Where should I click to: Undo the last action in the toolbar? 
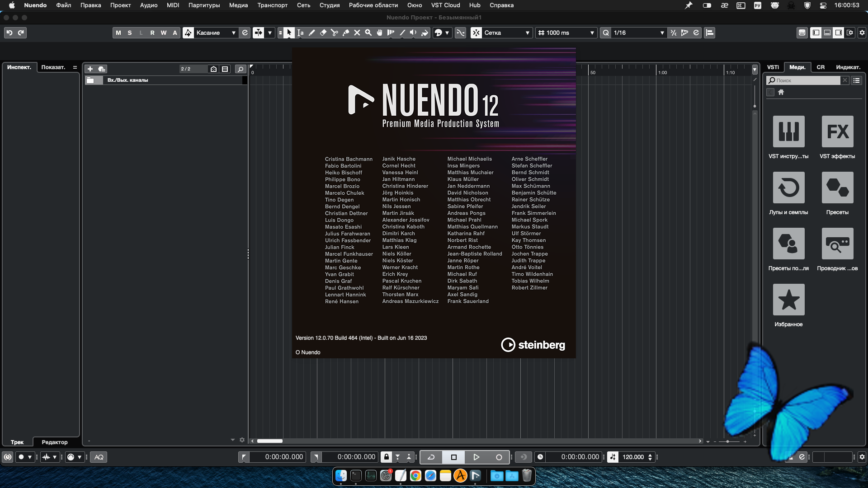pyautogui.click(x=9, y=33)
